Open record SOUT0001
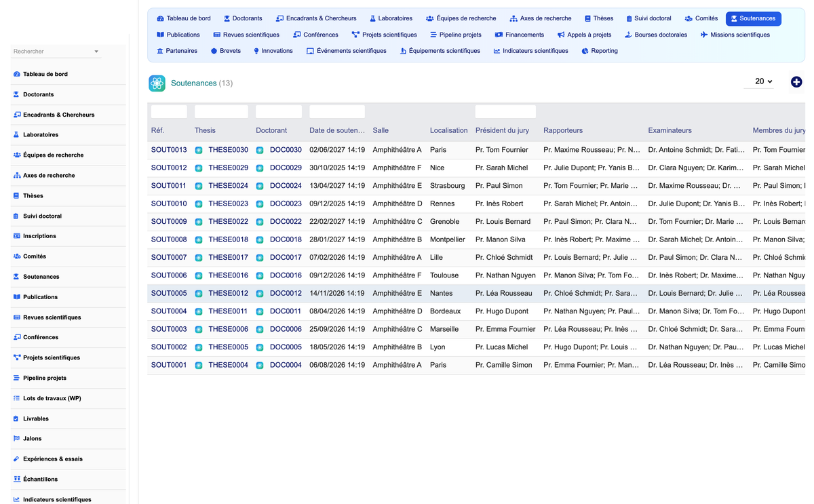The image size is (814, 504). click(x=169, y=365)
